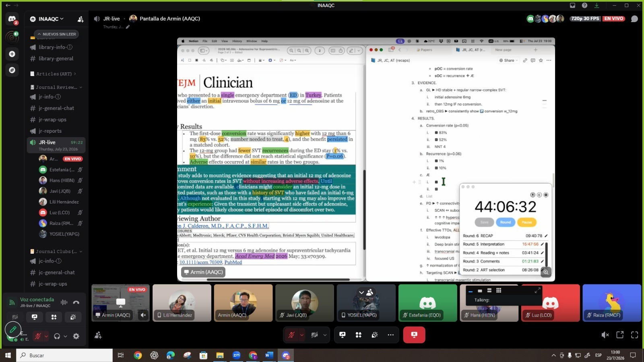Jump to unread via NUEVOS SIN LEER
Viewport: 644px width, 362px height.
pyautogui.click(x=56, y=34)
